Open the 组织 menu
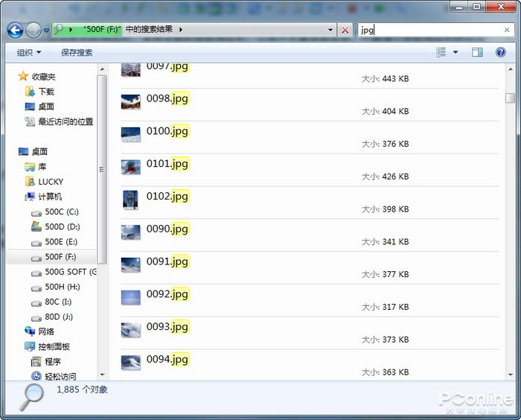Image resolution: width=521 pixels, height=420 pixels. click(29, 52)
